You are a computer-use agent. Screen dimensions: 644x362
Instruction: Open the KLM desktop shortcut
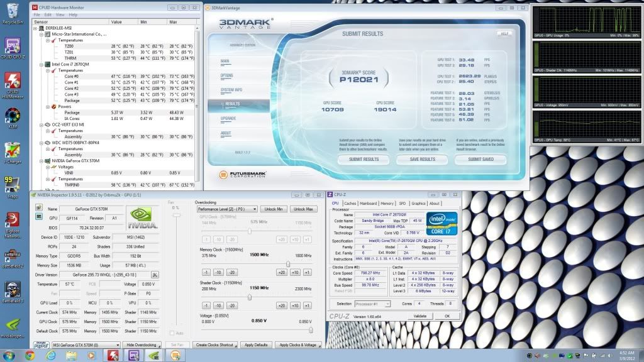coord(13,118)
